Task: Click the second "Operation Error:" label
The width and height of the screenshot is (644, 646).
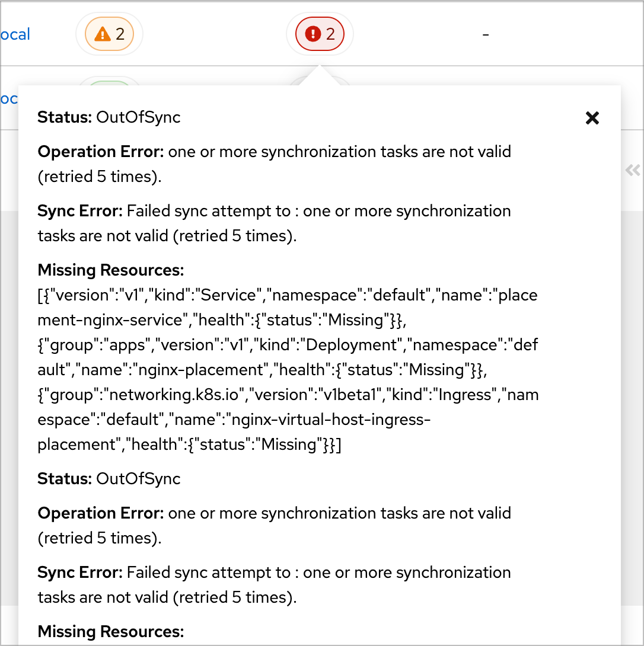Action: click(100, 513)
